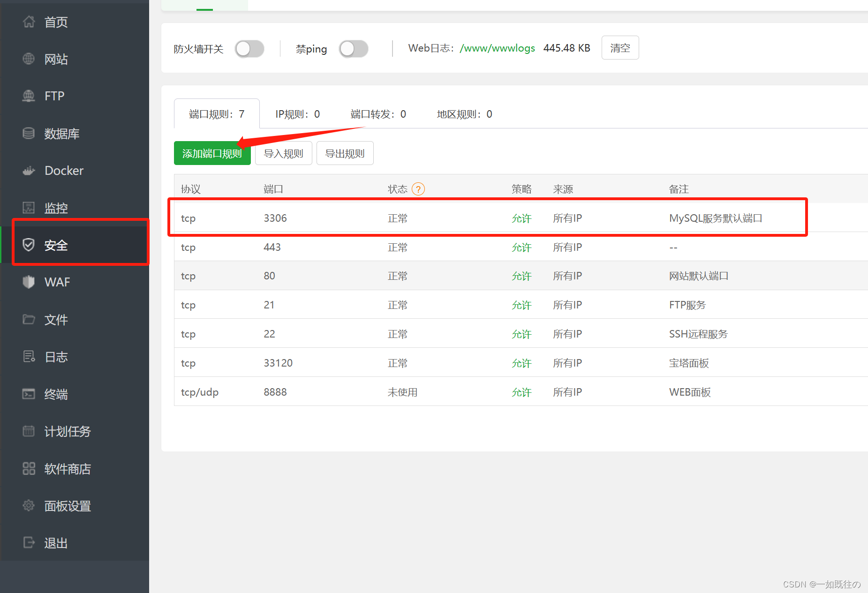Click 允许 policy in port 21 row

coord(521,305)
